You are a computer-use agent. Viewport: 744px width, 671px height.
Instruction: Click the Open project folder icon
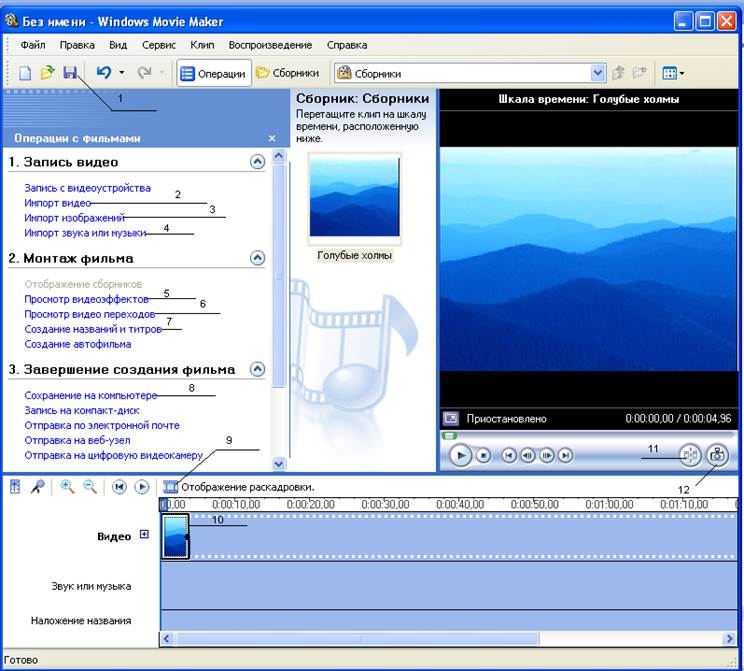pos(47,73)
